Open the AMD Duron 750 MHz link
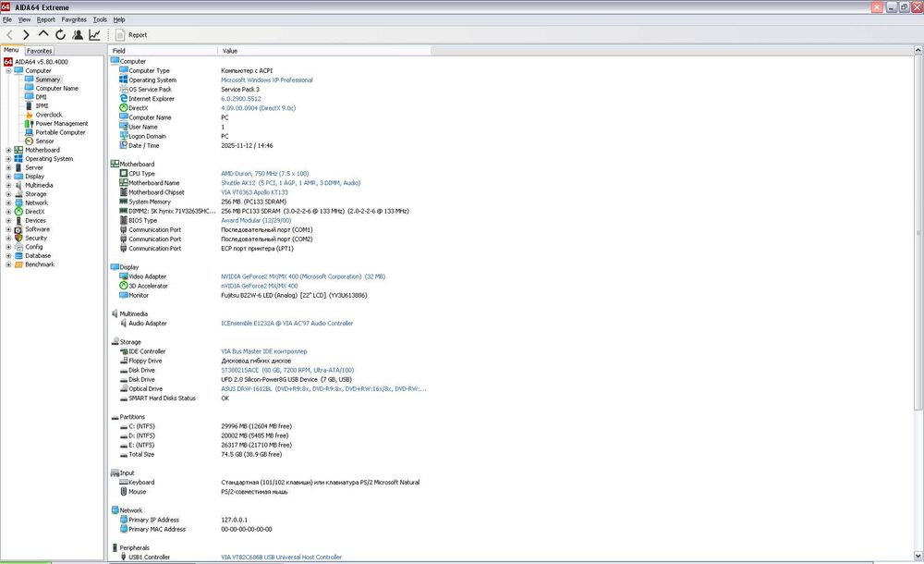924x564 pixels. [x=264, y=174]
